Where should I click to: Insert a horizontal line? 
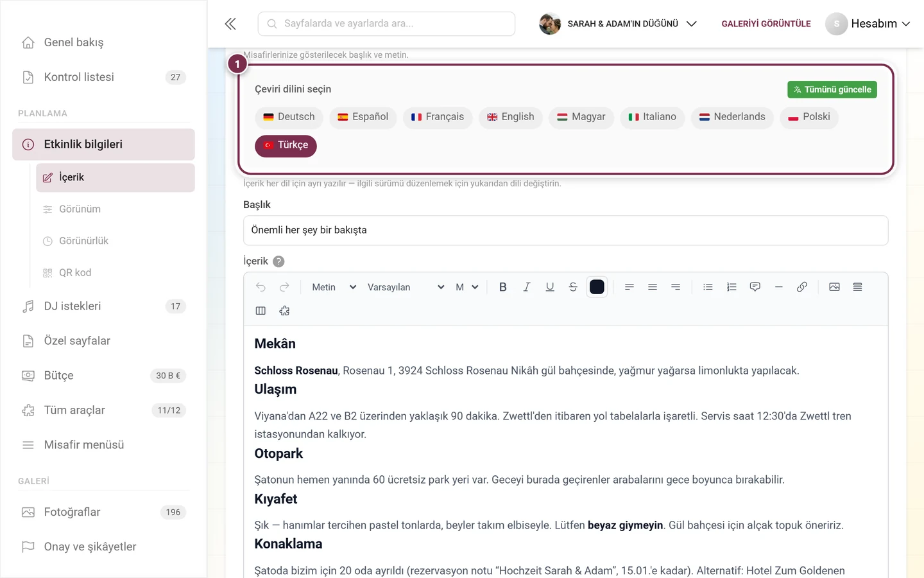pos(778,287)
